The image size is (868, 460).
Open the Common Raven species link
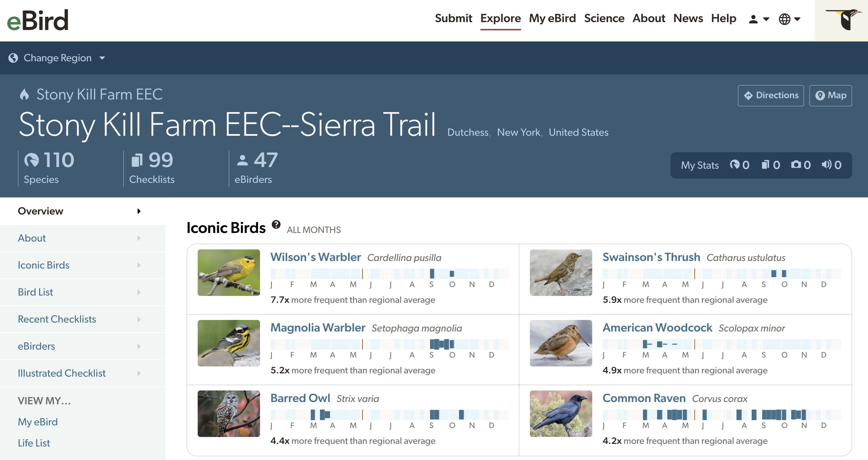tap(644, 398)
